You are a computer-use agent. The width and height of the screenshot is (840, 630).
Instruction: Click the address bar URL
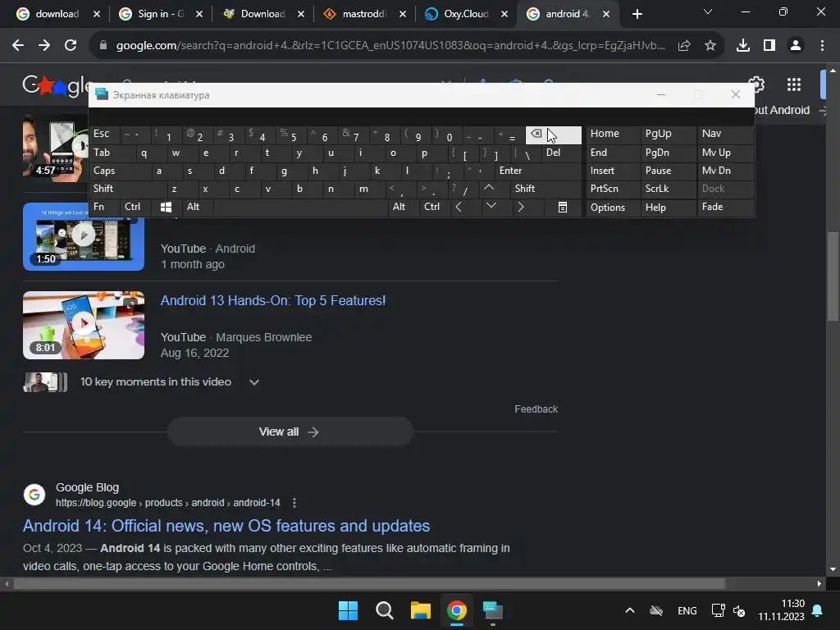click(390, 46)
